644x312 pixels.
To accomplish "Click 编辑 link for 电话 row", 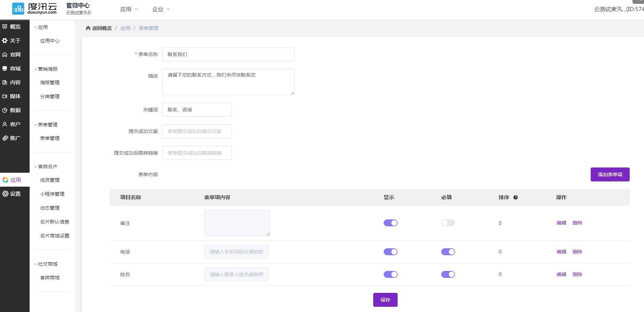I will tap(561, 252).
